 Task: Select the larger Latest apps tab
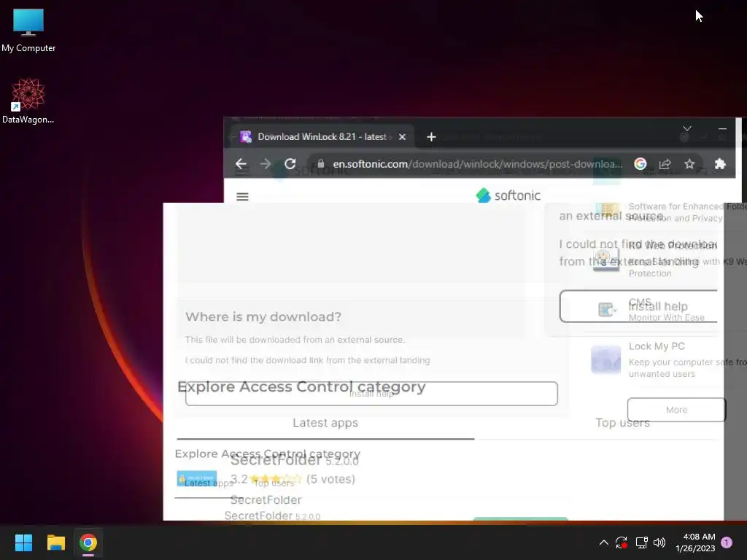[325, 424]
